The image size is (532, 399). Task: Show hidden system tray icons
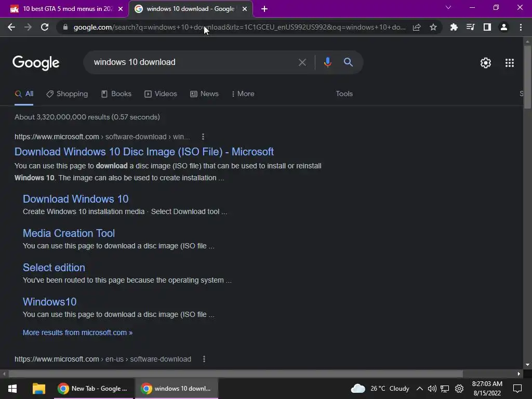click(419, 389)
